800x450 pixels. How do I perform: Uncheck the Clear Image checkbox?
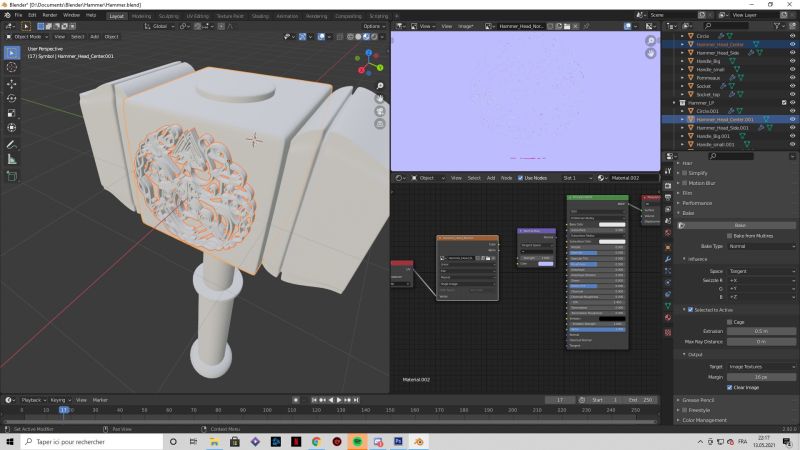(x=730, y=387)
